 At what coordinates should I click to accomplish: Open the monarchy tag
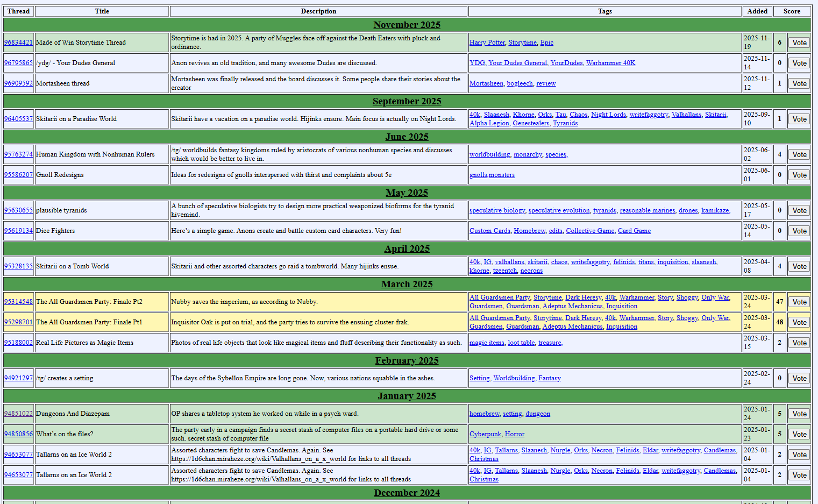coord(528,154)
